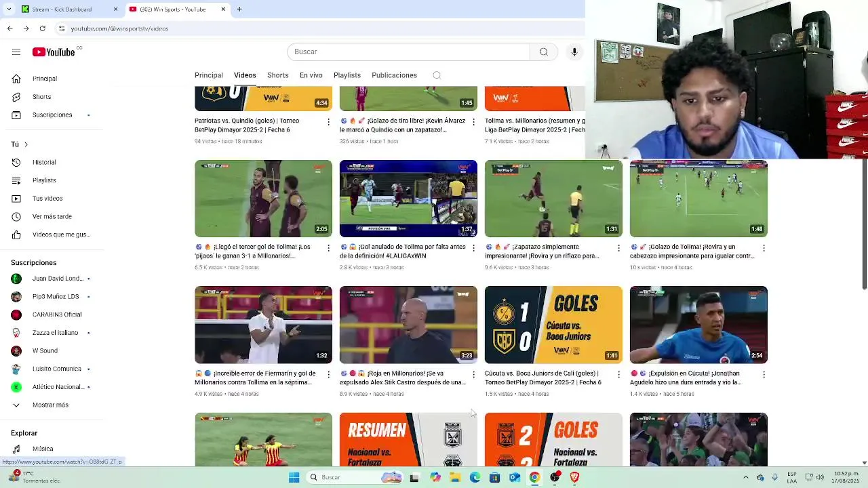Open the YouTube hamburger guide menu
Image resolution: width=868 pixels, height=488 pixels.
coord(16,52)
